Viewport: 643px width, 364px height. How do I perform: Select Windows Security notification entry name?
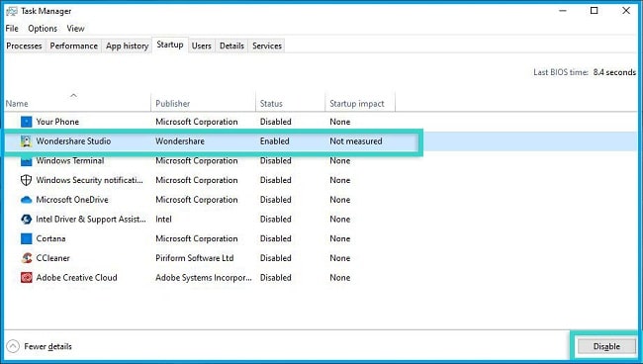90,180
